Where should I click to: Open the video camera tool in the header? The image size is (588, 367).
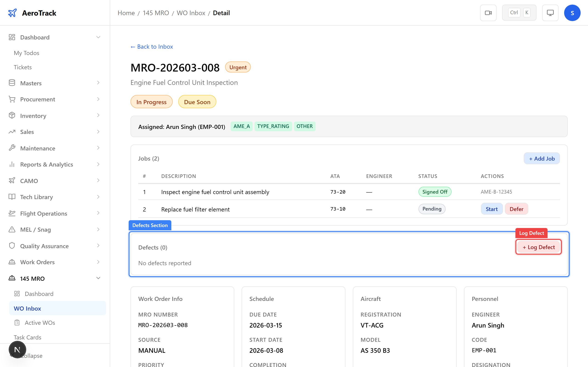(x=488, y=13)
